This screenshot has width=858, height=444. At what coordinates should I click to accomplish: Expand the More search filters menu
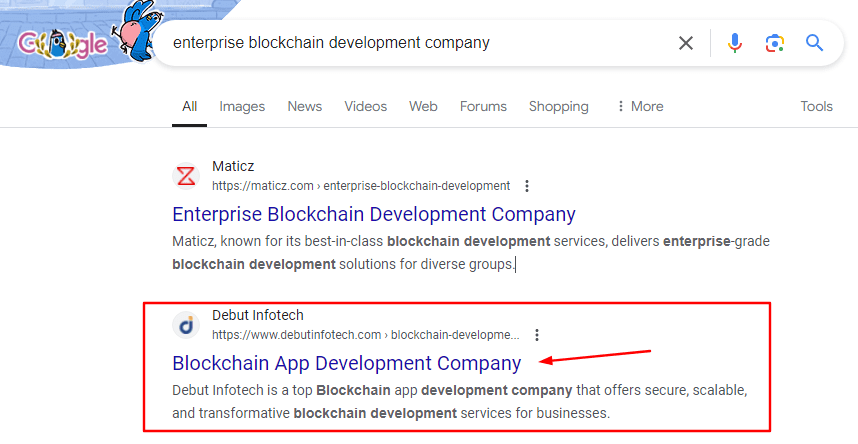pos(639,106)
